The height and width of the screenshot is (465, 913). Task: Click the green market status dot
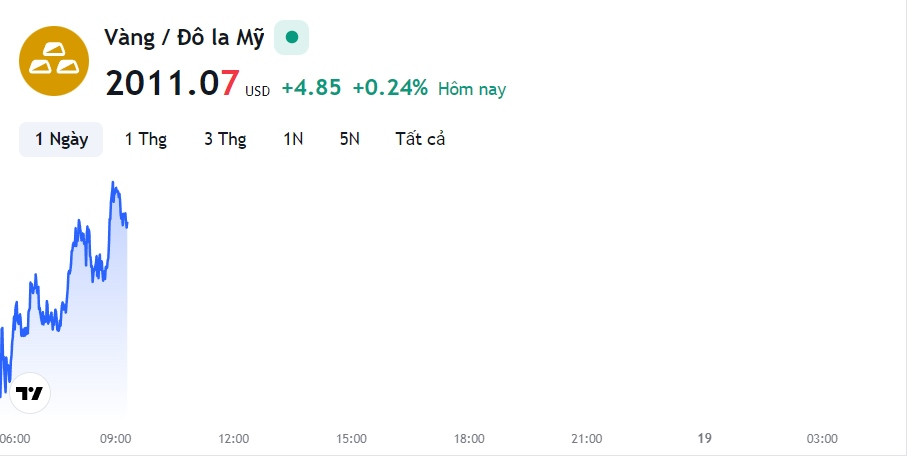[292, 38]
